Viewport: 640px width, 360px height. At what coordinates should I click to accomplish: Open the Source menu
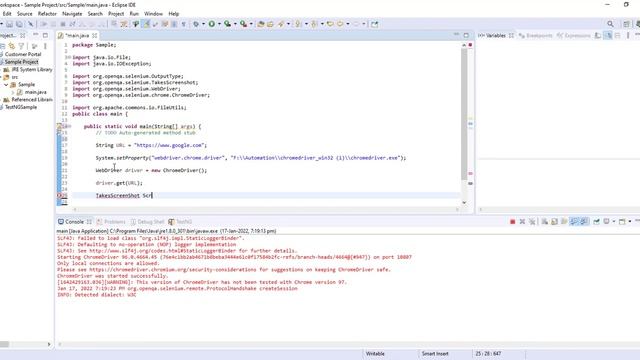[x=24, y=13]
